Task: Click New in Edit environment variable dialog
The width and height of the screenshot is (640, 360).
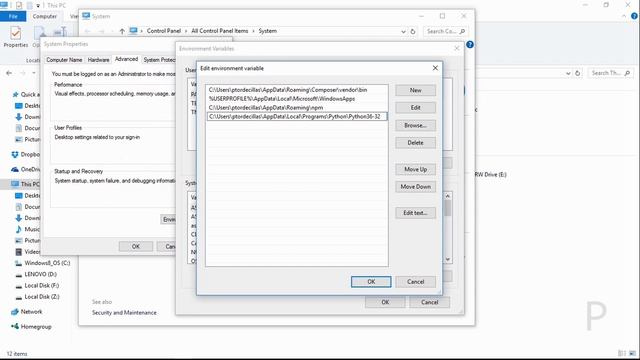Action: pos(416,90)
